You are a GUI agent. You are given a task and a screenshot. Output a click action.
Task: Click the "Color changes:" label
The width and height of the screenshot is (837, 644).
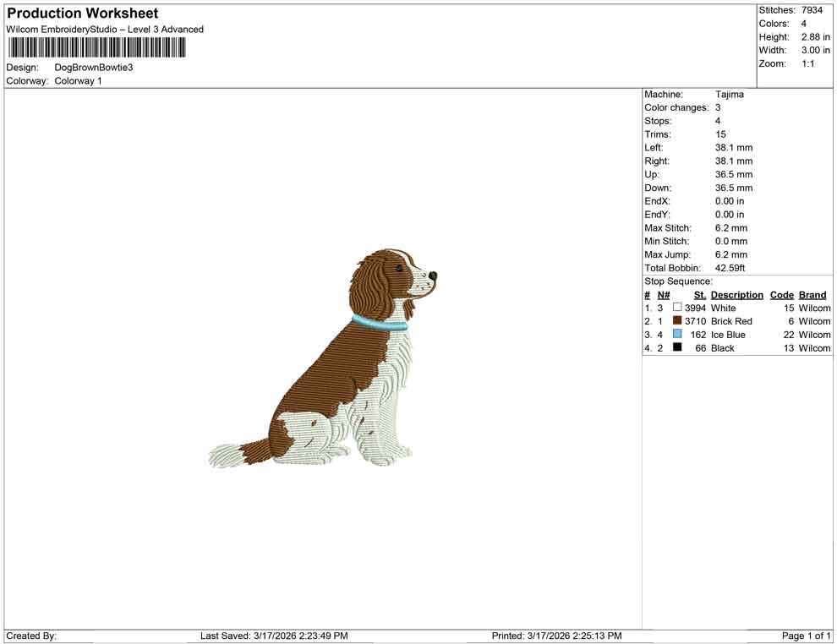(676, 108)
